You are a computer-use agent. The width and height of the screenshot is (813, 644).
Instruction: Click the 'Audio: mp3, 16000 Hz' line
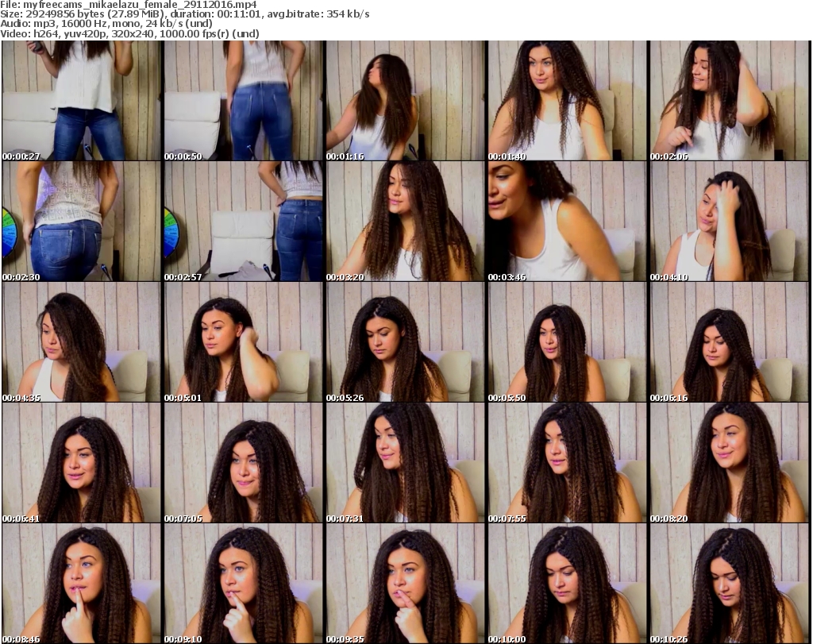point(106,24)
